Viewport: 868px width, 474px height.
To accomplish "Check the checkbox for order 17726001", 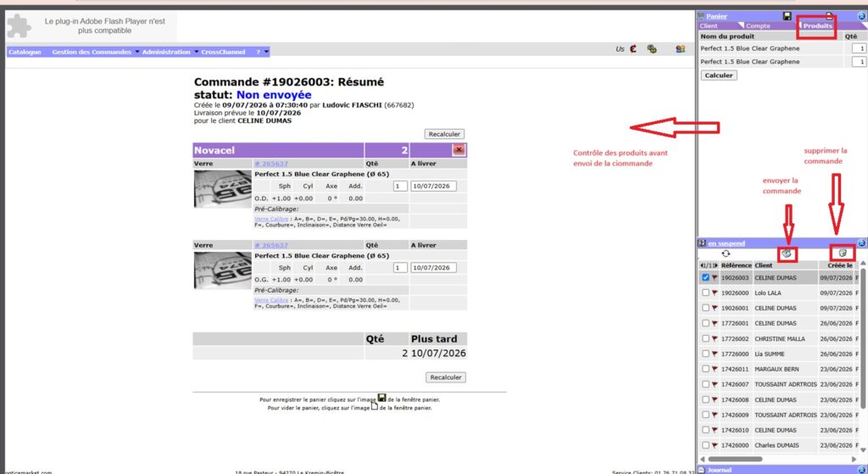I will click(705, 323).
